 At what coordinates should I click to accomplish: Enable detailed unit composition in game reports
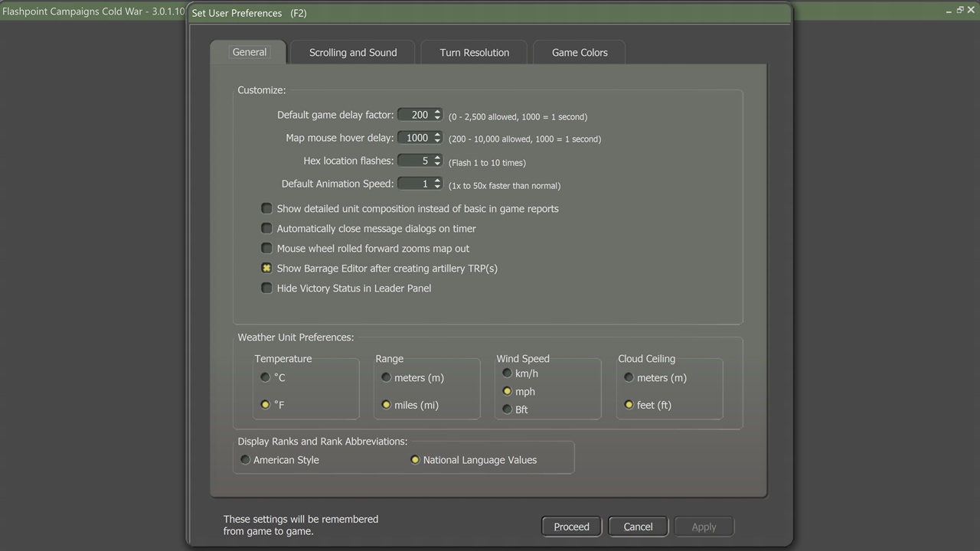pyautogui.click(x=266, y=208)
